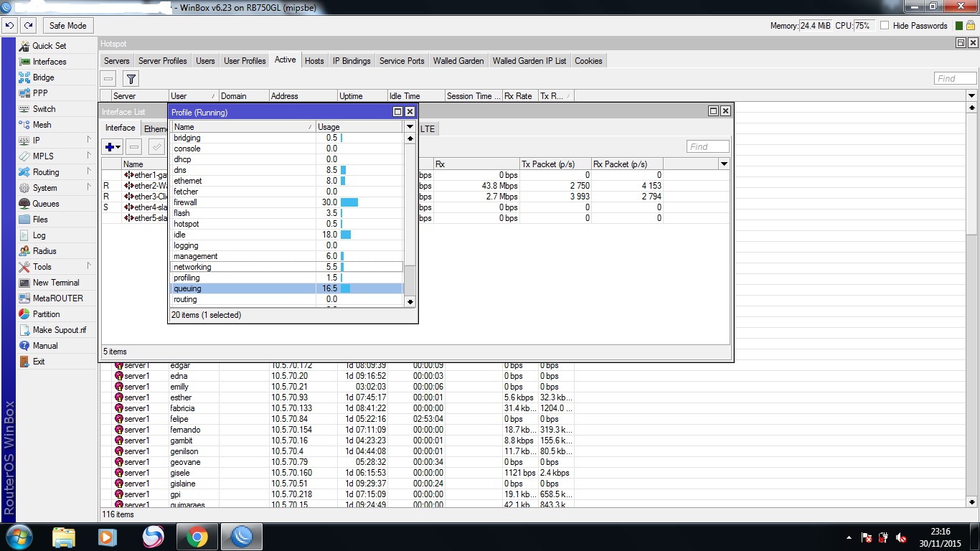980x551 pixels.
Task: Click the blue plus add interface icon
Action: (110, 147)
